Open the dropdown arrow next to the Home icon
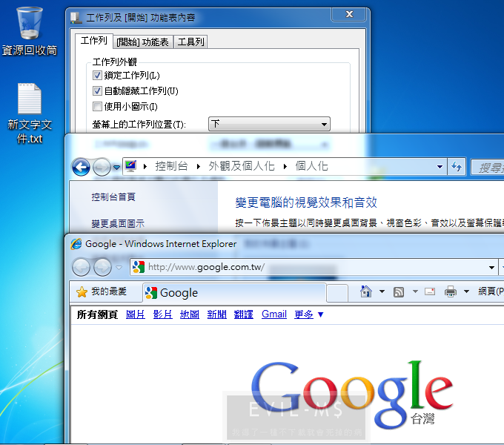 [x=382, y=291]
